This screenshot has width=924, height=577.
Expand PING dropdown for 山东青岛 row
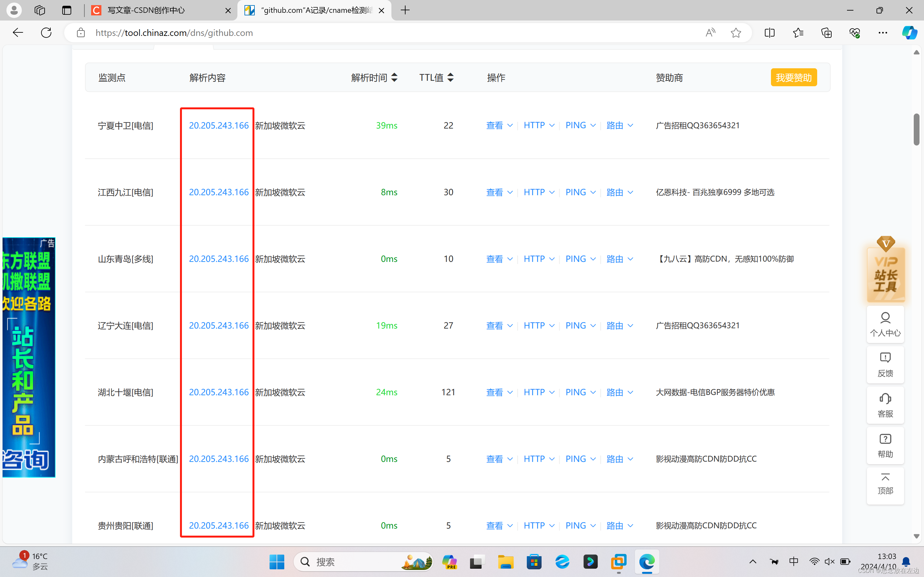[x=580, y=259]
